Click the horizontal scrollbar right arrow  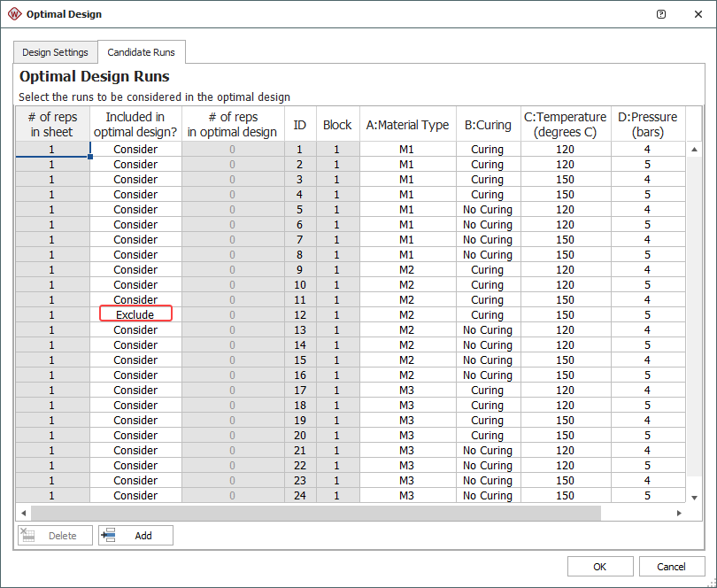pyautogui.click(x=679, y=514)
